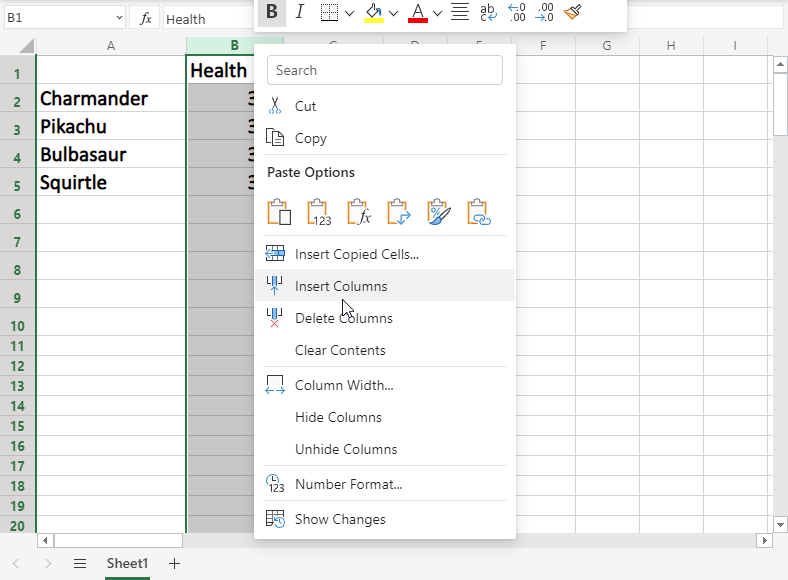Select Delete Columns from context menu

[343, 318]
